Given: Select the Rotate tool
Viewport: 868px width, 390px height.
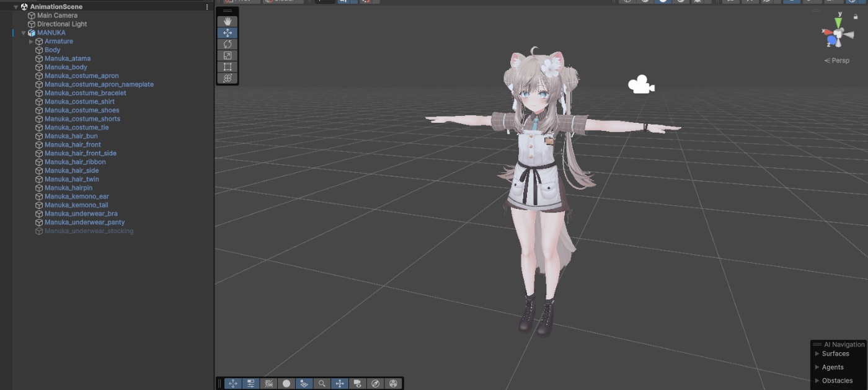Looking at the screenshot, I should (x=228, y=44).
